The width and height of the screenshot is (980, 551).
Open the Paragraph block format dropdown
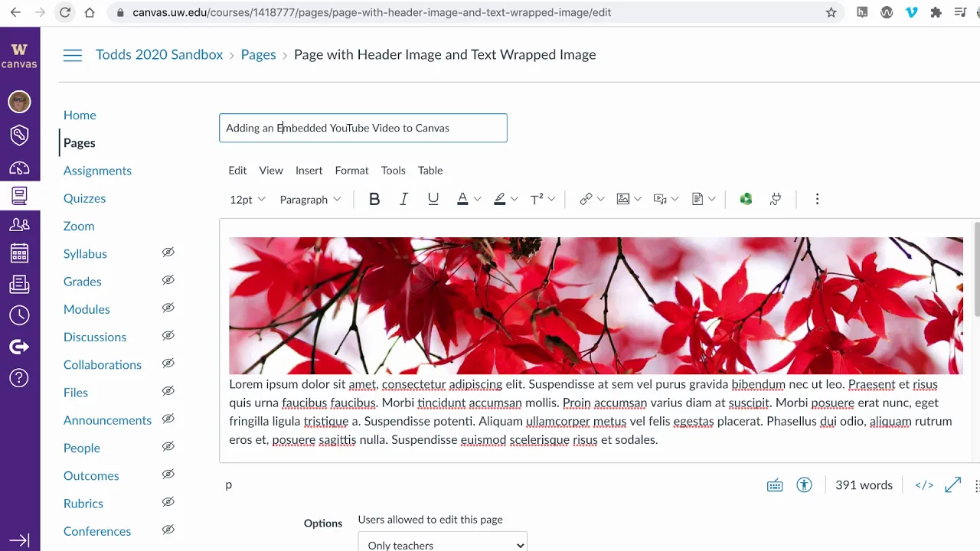310,199
